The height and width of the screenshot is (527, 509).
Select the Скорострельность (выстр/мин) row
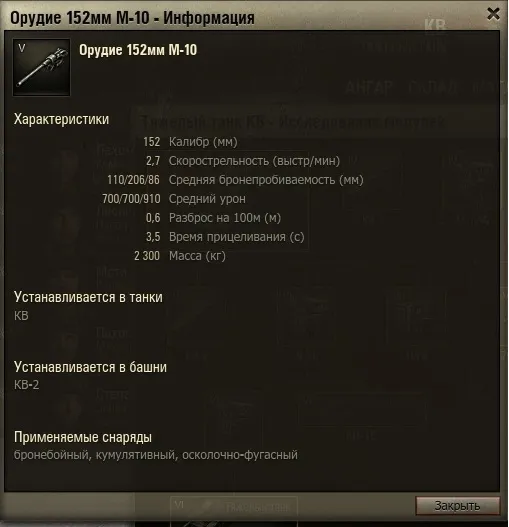click(243, 161)
